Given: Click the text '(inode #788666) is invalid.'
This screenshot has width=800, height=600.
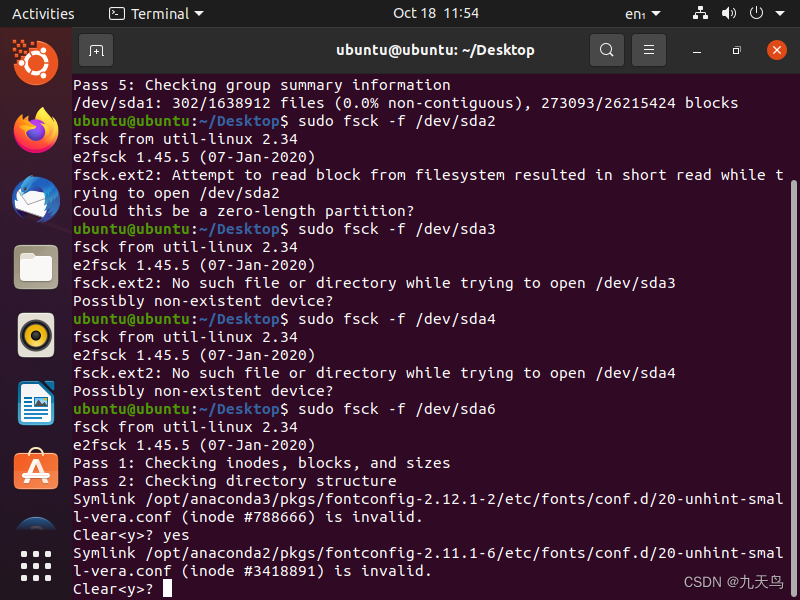Looking at the screenshot, I should [302, 517].
